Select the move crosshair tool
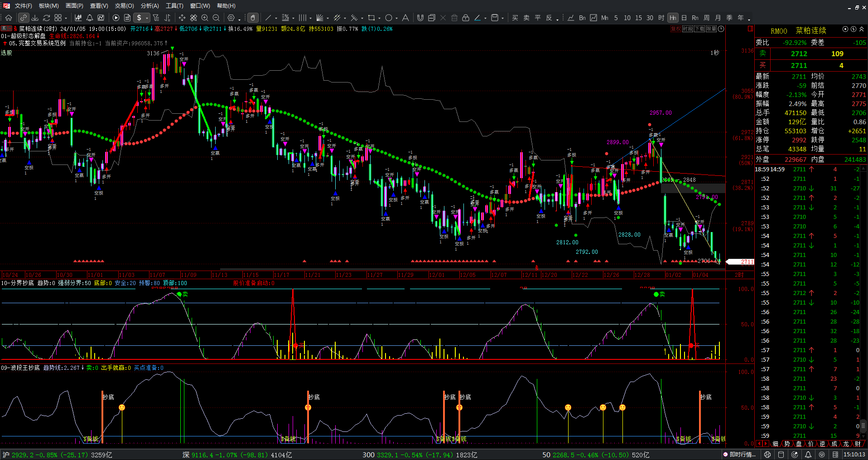 click(182, 18)
